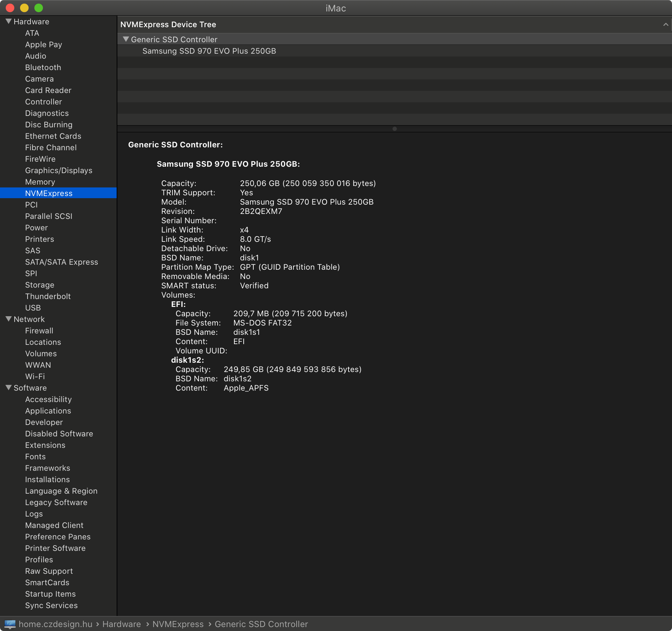Click the pane splitter handle dot
The height and width of the screenshot is (631, 672).
click(394, 129)
